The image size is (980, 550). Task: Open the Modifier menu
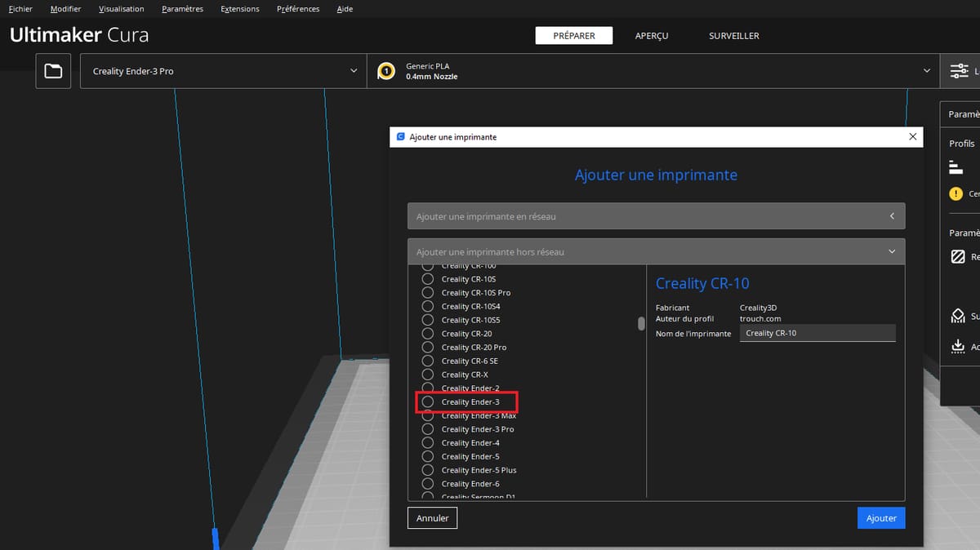[x=65, y=9]
